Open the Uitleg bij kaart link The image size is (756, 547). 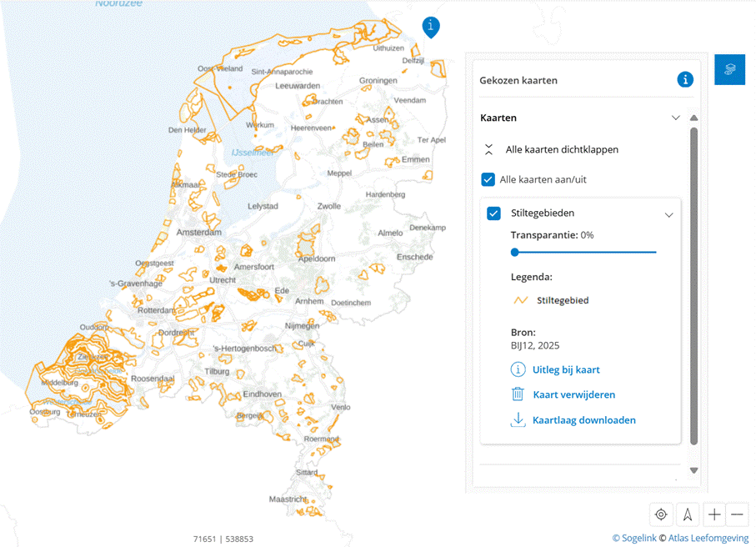click(x=565, y=369)
